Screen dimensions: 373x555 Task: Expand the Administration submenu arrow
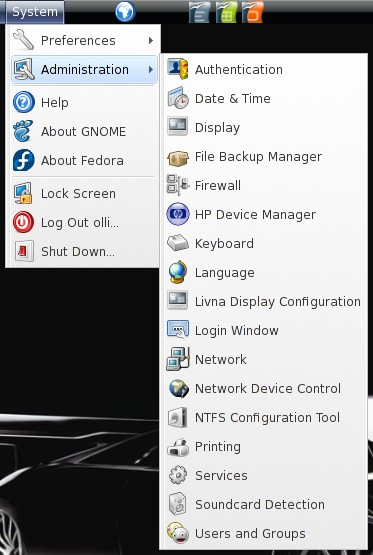151,69
